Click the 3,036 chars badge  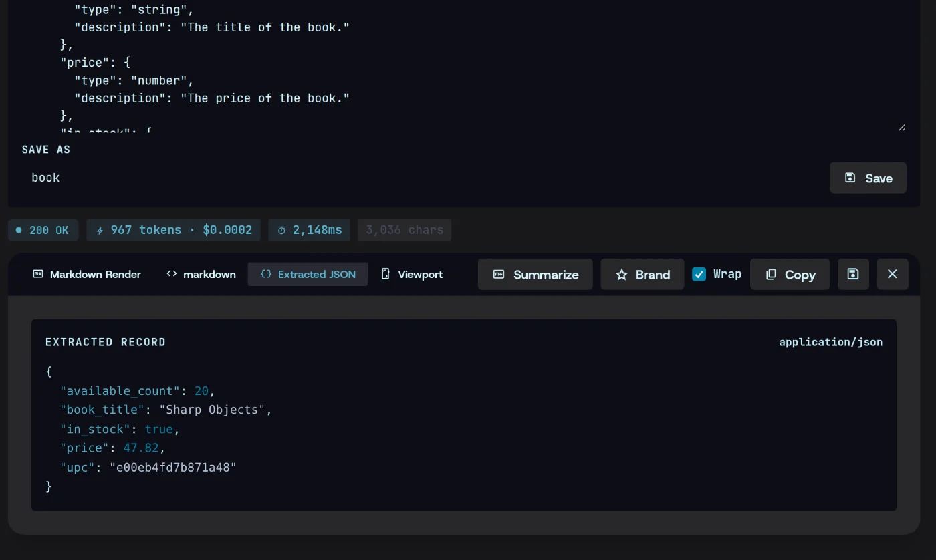coord(404,230)
